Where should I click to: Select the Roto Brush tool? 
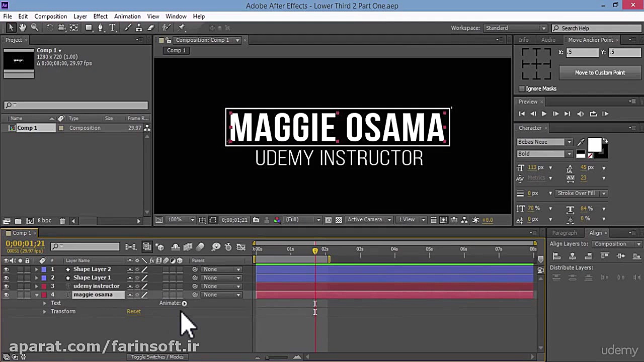[166, 28]
